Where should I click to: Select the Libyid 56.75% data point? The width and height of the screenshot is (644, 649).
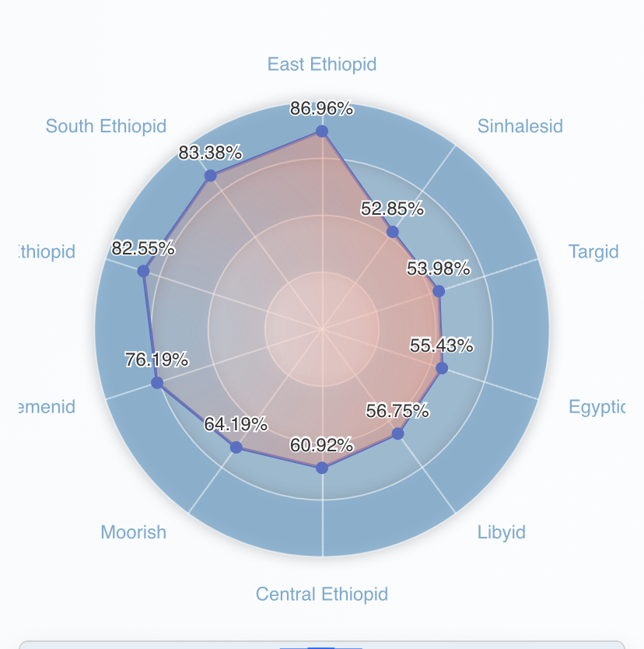pos(397,433)
